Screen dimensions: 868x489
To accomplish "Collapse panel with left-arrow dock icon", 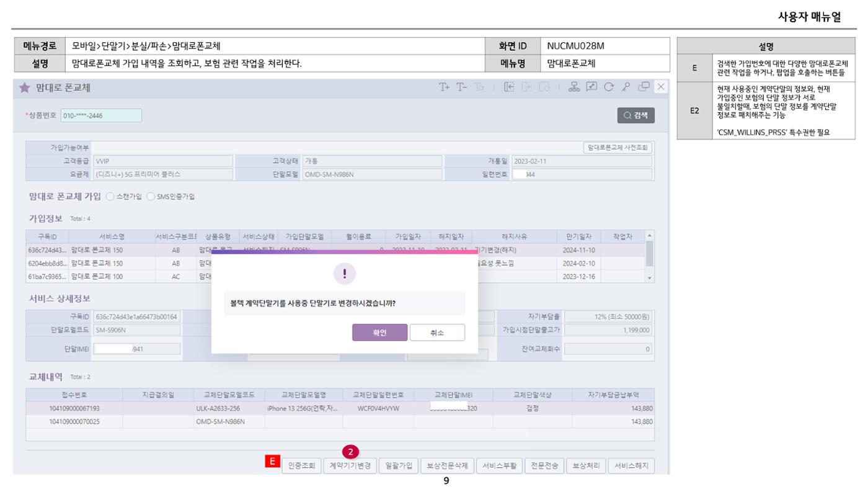I will click(510, 87).
